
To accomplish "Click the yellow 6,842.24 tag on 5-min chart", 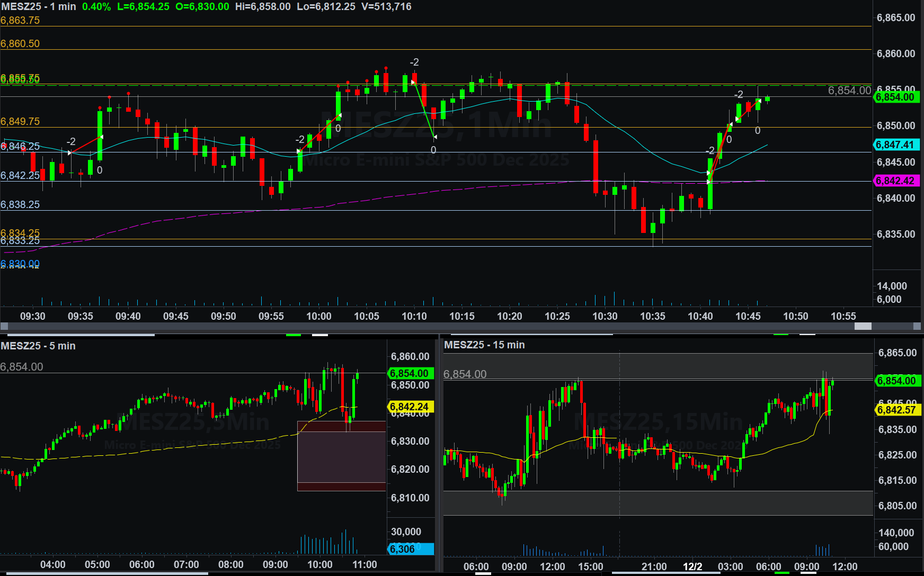I will (410, 407).
